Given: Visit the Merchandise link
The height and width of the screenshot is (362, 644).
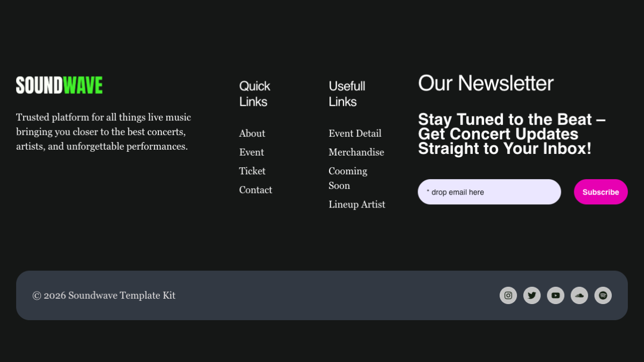Looking at the screenshot, I should (356, 152).
